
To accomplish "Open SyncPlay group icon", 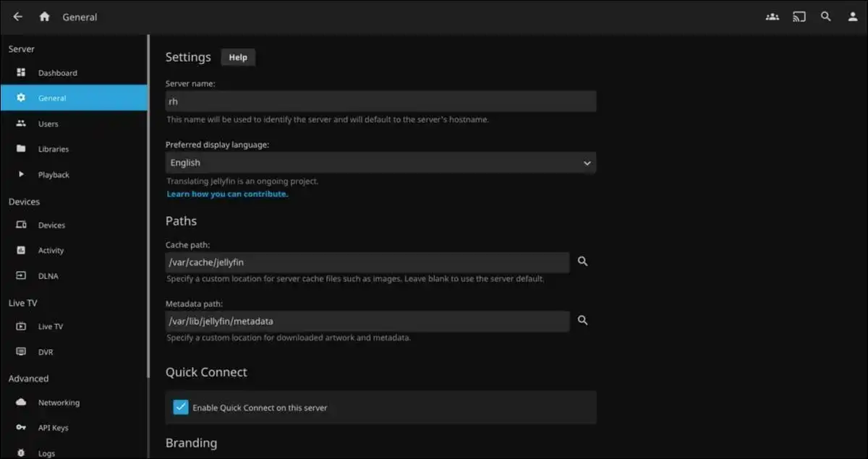I will click(773, 17).
